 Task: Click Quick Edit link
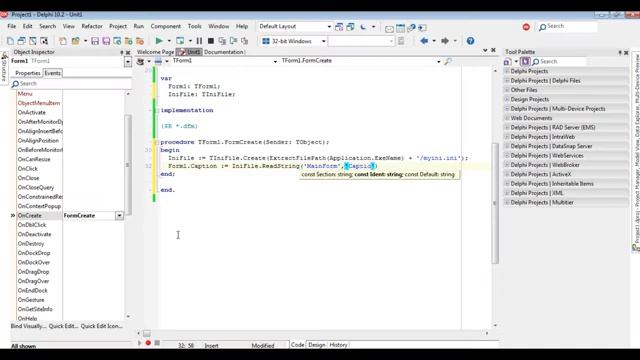point(63,326)
